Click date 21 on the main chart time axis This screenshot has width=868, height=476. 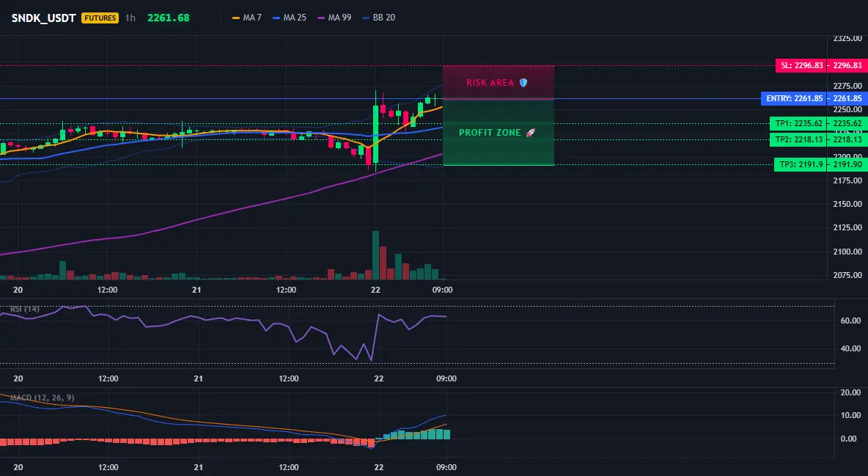click(x=196, y=290)
